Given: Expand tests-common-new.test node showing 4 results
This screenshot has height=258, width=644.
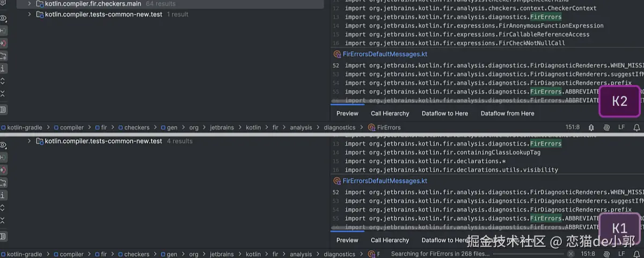Looking at the screenshot, I should (30, 141).
